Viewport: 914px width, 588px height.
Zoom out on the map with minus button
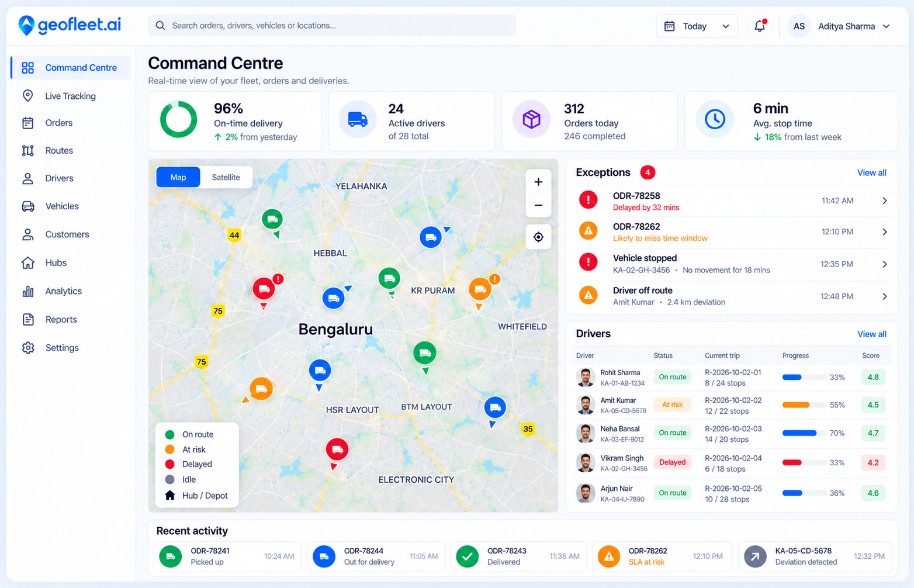click(x=538, y=205)
